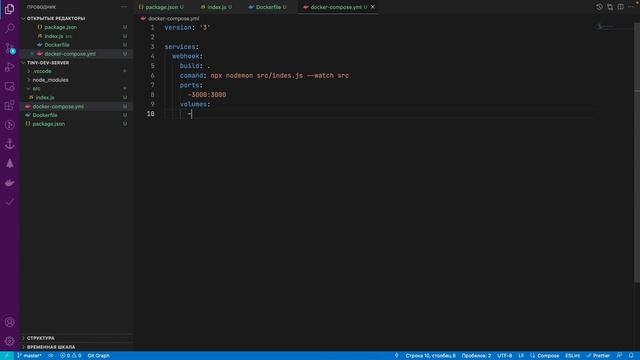Open errors and warnings count in status bar
Image resolution: width=640 pixels, height=360 pixels.
pyautogui.click(x=71, y=356)
